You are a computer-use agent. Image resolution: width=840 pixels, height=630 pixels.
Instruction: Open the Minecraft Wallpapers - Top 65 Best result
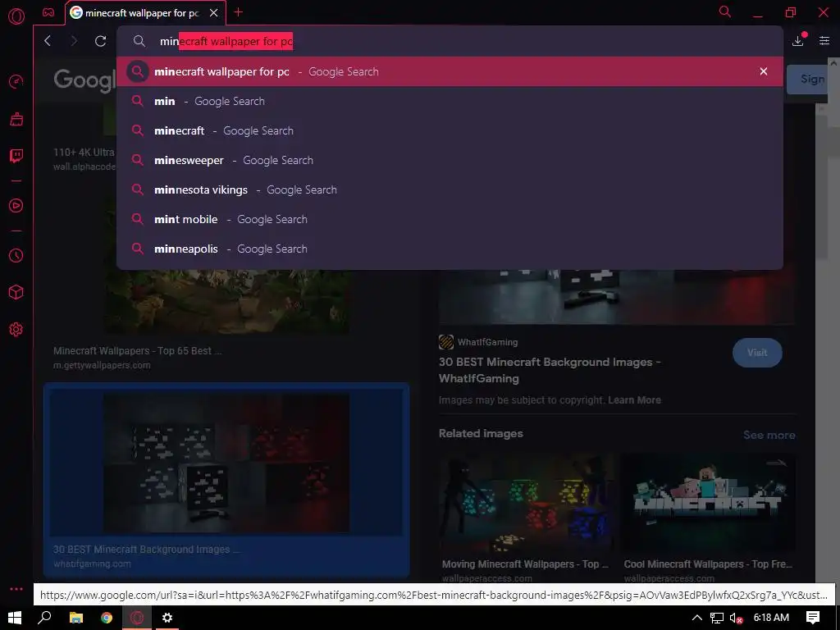click(137, 351)
